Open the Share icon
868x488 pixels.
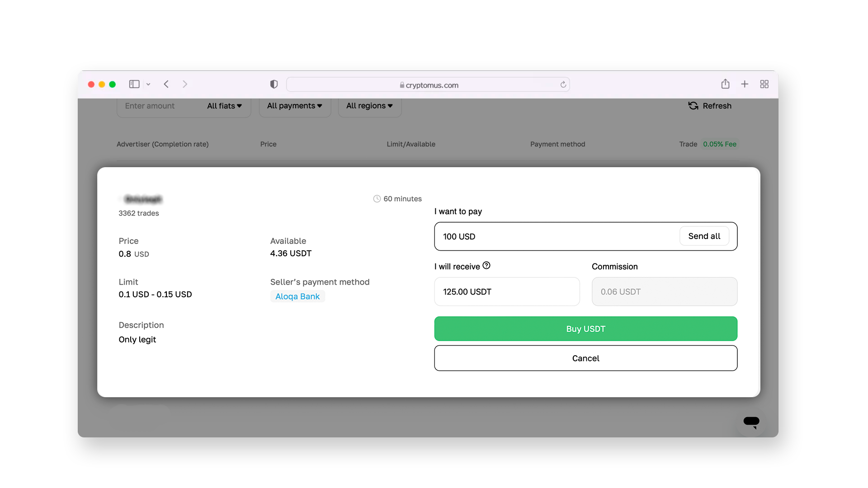pyautogui.click(x=725, y=84)
